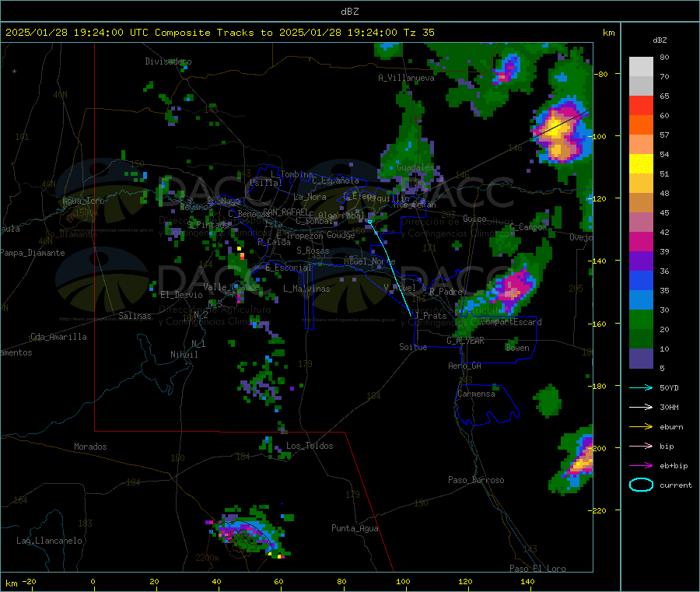The image size is (700, 592).
Task: Click the 140 tick on the bottom axis
Action: 527,581
